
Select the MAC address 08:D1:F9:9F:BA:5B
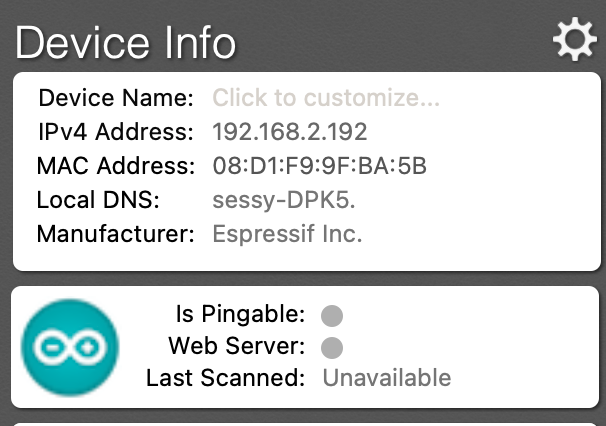click(x=320, y=165)
